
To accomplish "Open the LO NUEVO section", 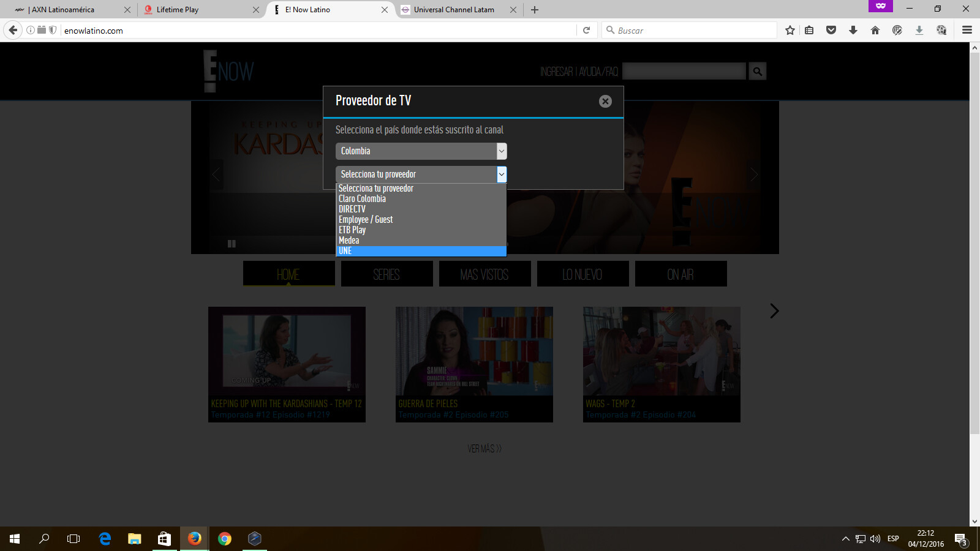I will coord(582,274).
